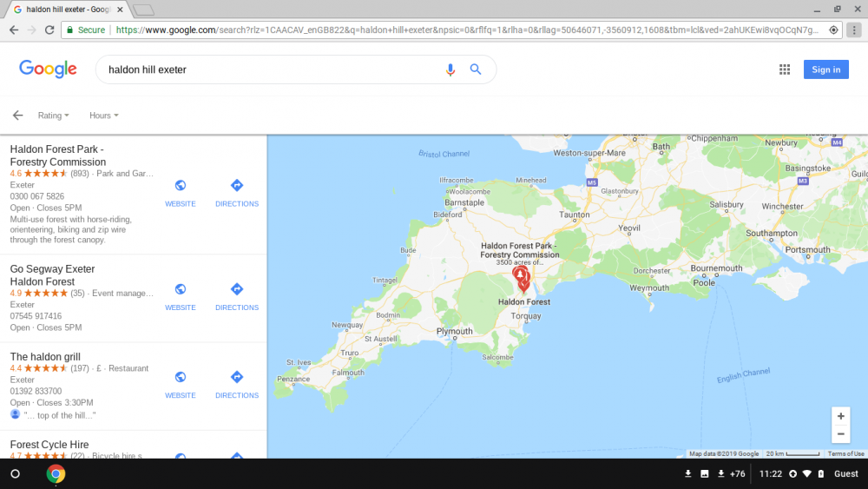Open the Google apps grid

tap(785, 69)
